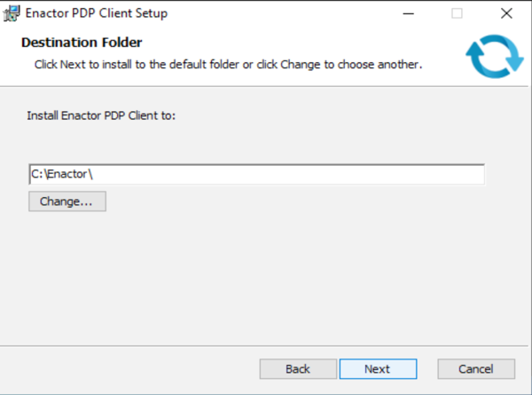Image resolution: width=532 pixels, height=395 pixels.
Task: Click the separator line above the bottom buttons
Action: [266, 344]
